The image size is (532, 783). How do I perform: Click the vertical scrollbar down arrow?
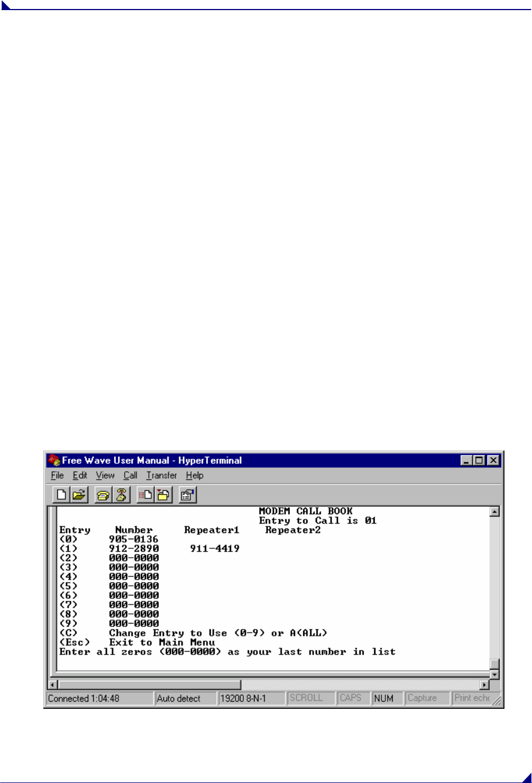494,675
